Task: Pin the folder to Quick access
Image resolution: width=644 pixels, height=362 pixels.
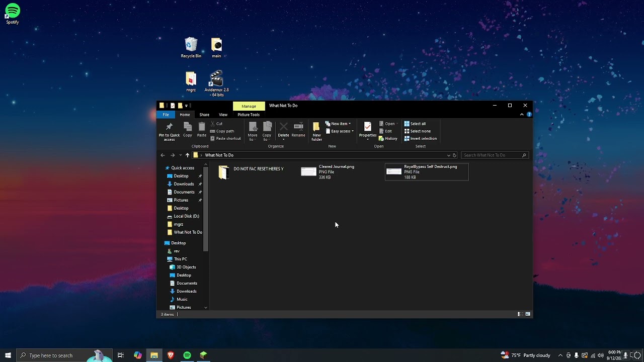Action: point(169,131)
